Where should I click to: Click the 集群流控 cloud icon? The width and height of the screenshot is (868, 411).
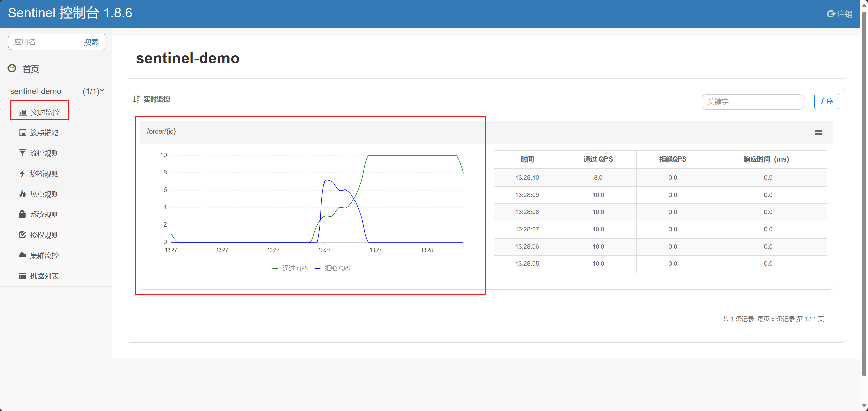(x=22, y=255)
